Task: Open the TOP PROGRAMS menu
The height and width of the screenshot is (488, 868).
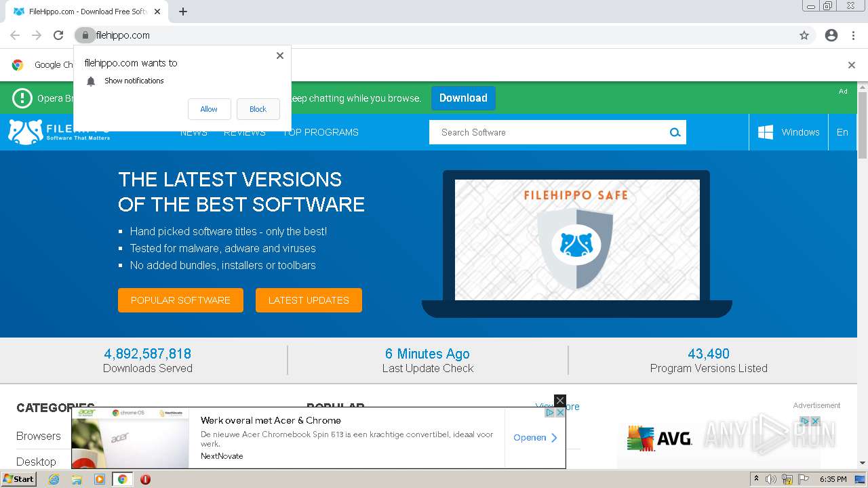Action: (321, 132)
